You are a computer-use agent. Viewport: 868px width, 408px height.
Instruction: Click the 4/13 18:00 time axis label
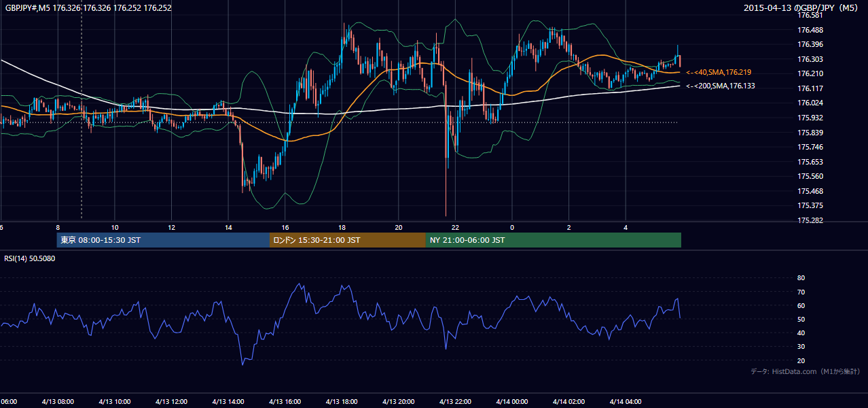point(342,401)
